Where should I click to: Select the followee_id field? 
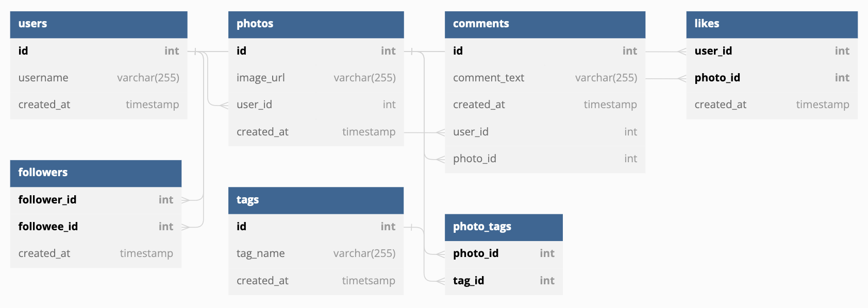pos(95,227)
